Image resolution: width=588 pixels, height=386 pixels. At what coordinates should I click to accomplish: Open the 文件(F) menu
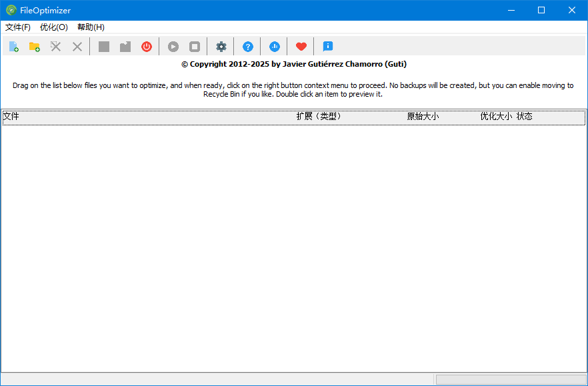[18, 27]
